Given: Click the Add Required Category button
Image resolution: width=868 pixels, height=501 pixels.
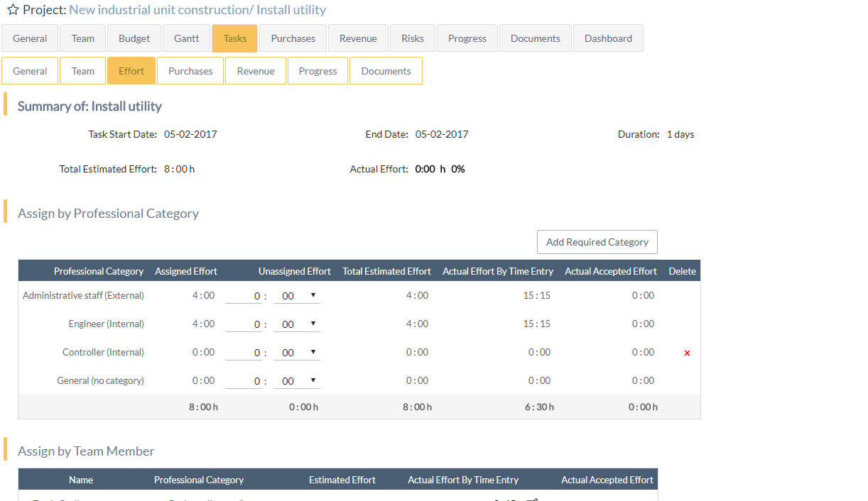Looking at the screenshot, I should pyautogui.click(x=597, y=241).
